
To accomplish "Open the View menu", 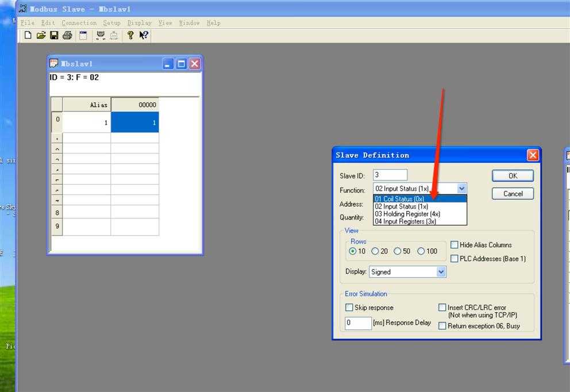I will coord(165,23).
